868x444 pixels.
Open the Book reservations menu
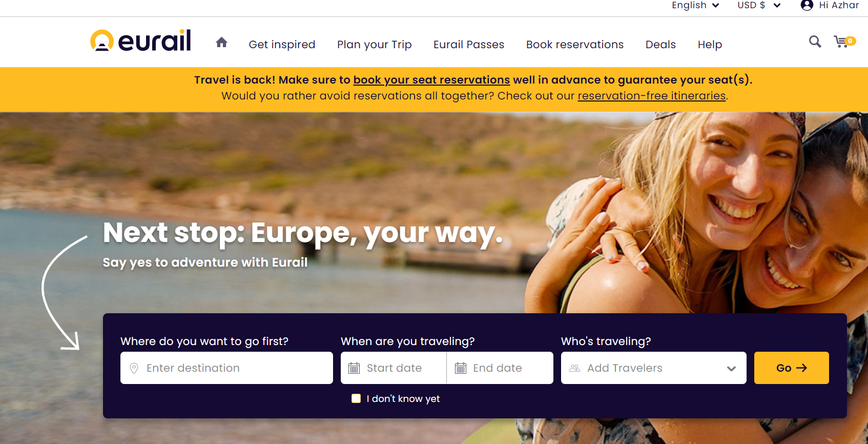[575, 45]
